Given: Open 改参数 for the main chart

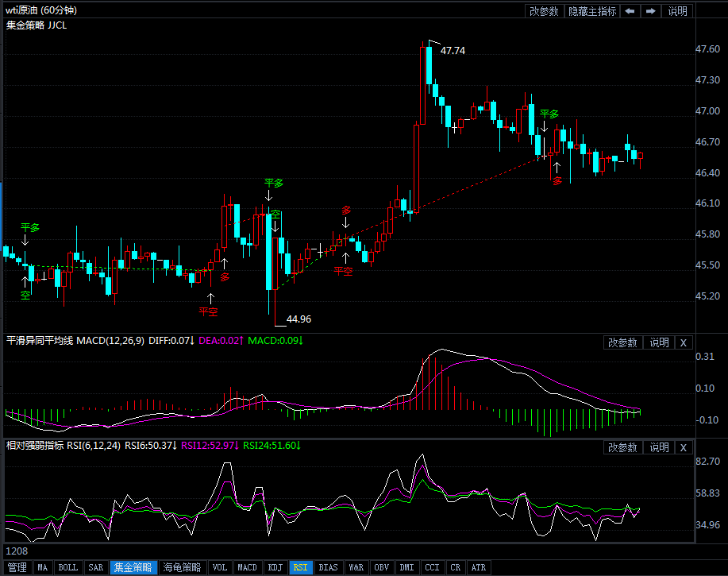Looking at the screenshot, I should [x=544, y=11].
